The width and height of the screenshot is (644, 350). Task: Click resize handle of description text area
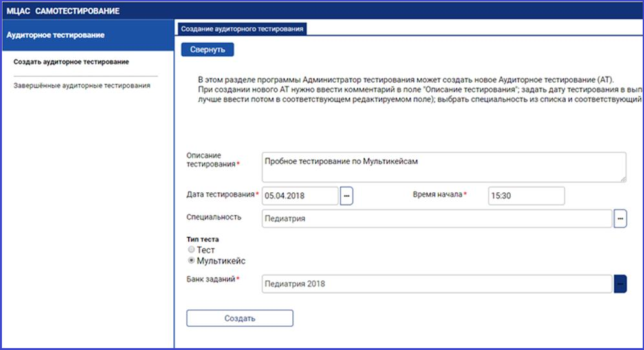(x=623, y=179)
